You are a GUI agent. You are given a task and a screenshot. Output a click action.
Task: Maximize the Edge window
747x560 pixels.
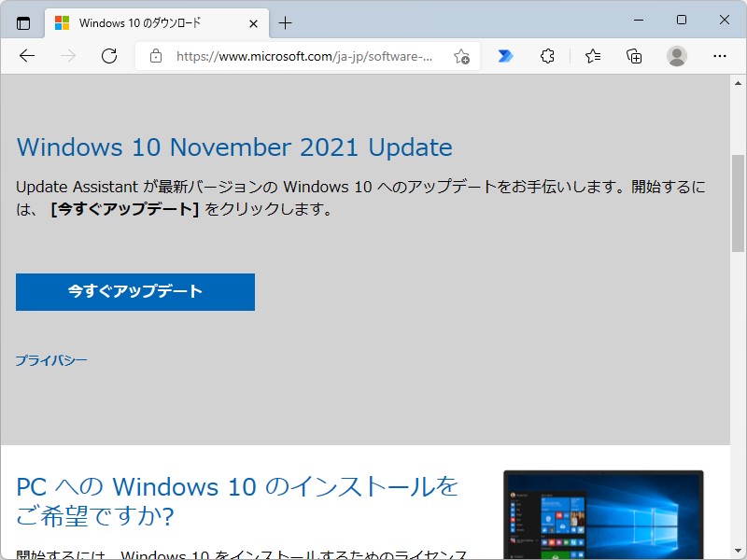pyautogui.click(x=682, y=20)
